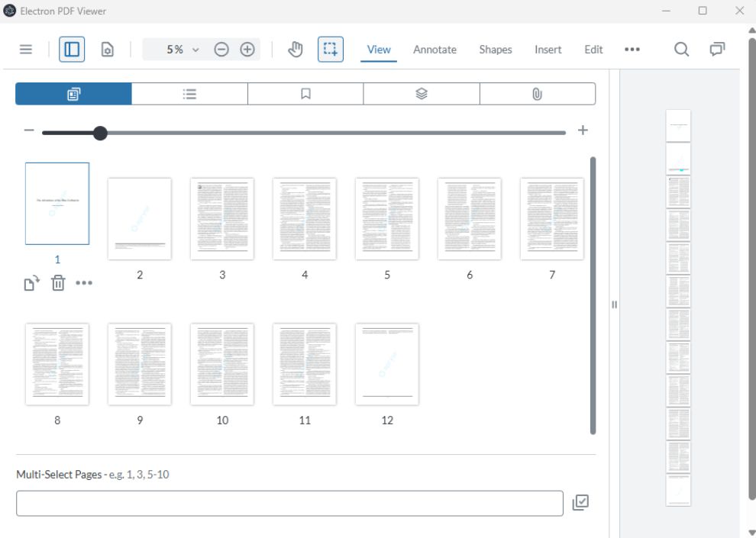
Task: Select the Outlines list panel tab
Action: (x=189, y=93)
